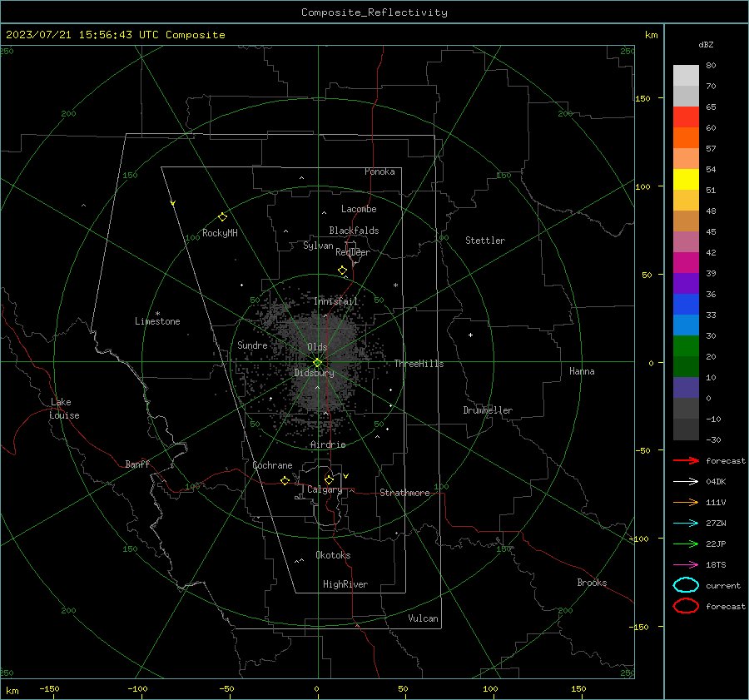This screenshot has height=700, width=749.
Task: Click the Sylvan label on map
Action: 318,246
